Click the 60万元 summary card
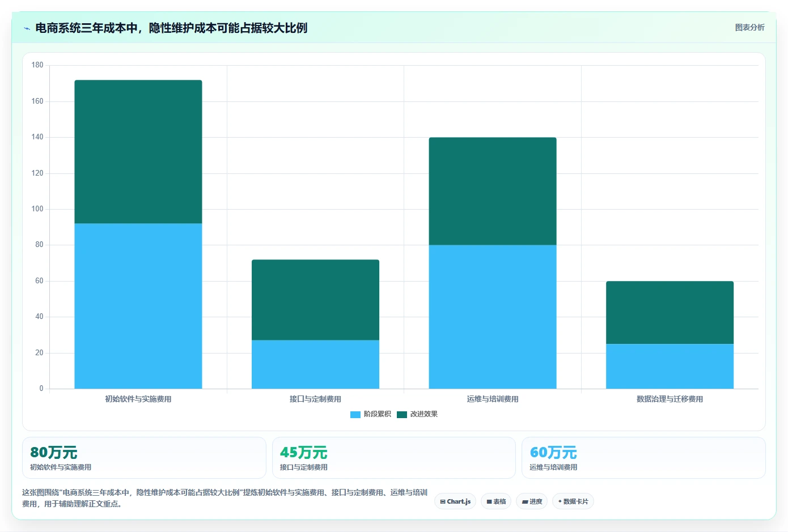 [643, 458]
